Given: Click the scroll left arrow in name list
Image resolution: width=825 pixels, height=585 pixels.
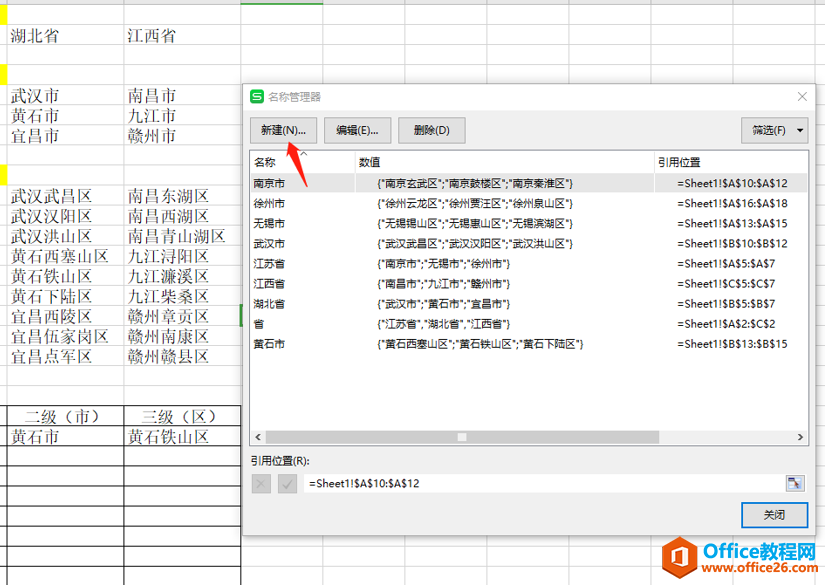Looking at the screenshot, I should (x=258, y=437).
